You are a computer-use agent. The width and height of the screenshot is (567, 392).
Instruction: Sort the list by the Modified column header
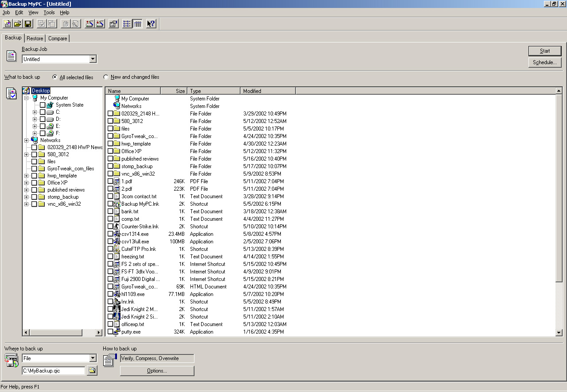pos(268,91)
